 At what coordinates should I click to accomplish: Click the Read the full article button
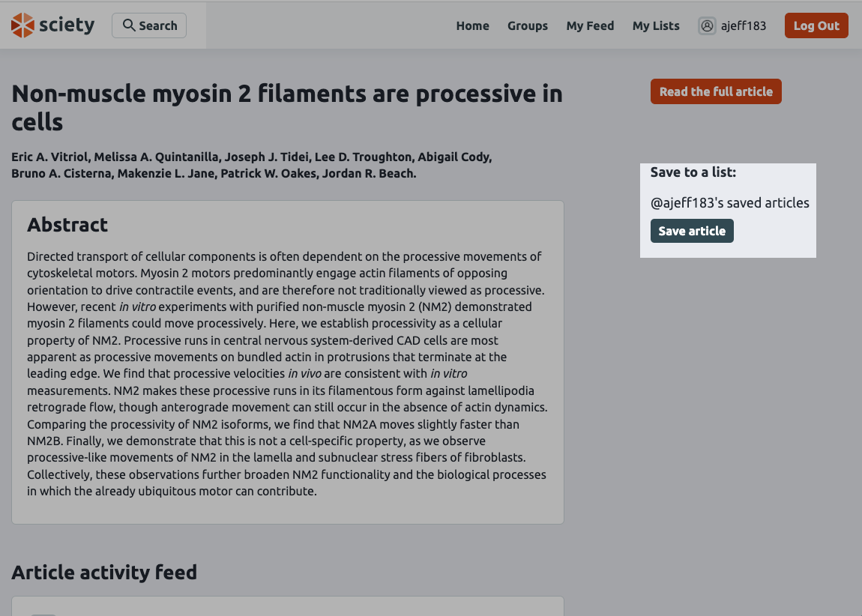click(x=715, y=91)
